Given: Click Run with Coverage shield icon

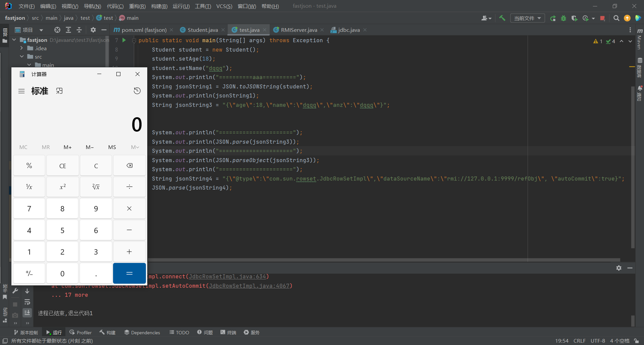Looking at the screenshot, I should point(574,18).
